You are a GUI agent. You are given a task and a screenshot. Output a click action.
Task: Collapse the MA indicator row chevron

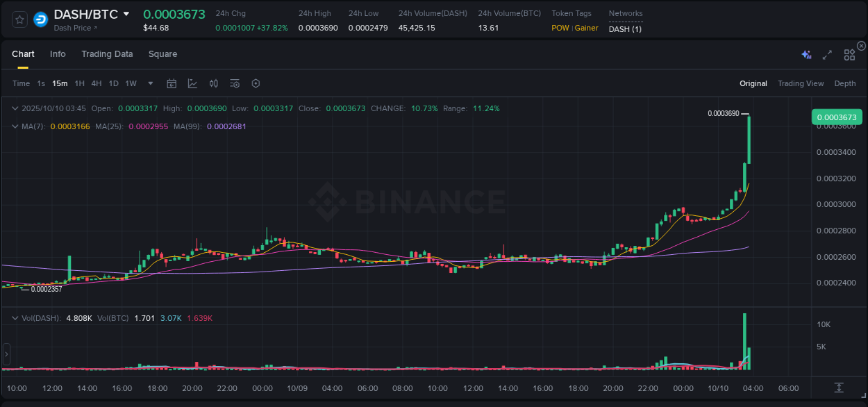[15, 126]
